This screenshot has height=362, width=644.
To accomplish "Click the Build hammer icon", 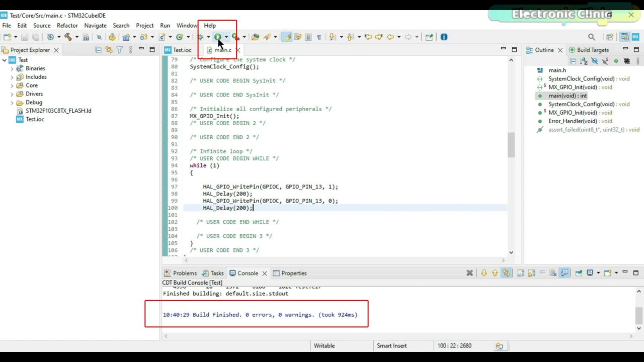I will 68,37.
